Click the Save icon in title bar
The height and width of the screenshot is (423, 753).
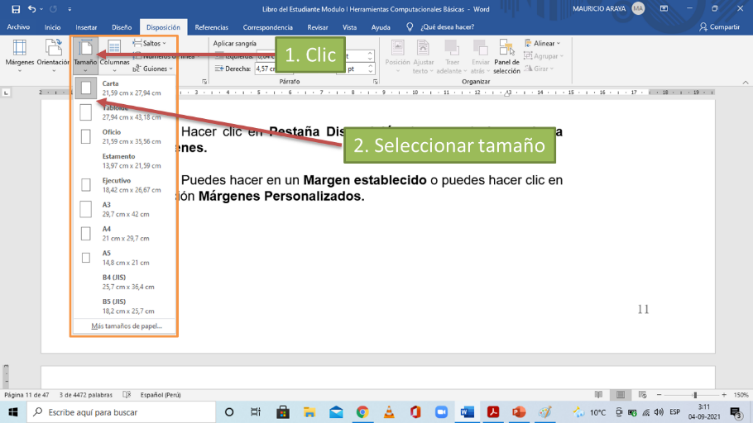(15, 9)
